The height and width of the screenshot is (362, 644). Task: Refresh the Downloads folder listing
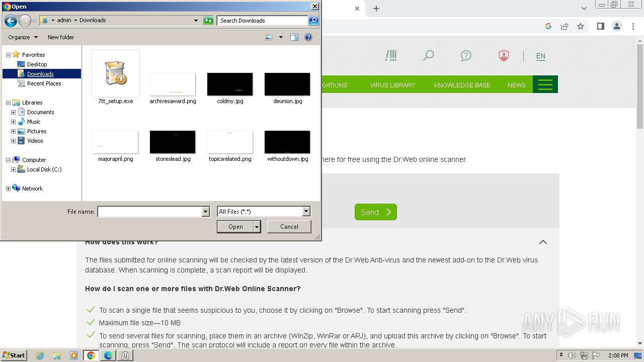pos(208,21)
